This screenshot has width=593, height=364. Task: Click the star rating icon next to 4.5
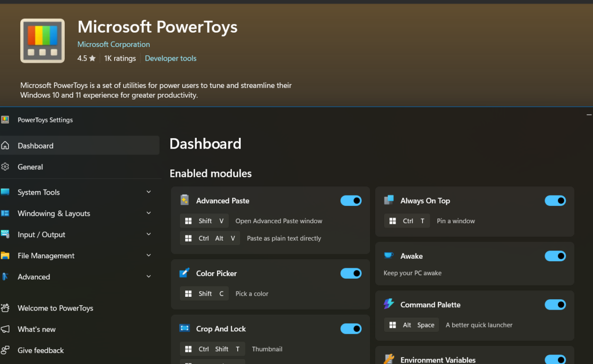pos(92,58)
